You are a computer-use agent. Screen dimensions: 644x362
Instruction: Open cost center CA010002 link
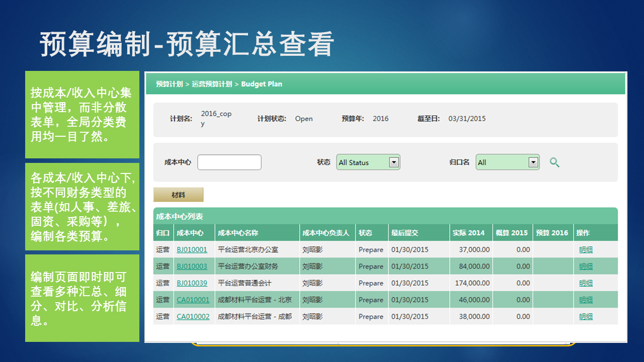pyautogui.click(x=193, y=316)
